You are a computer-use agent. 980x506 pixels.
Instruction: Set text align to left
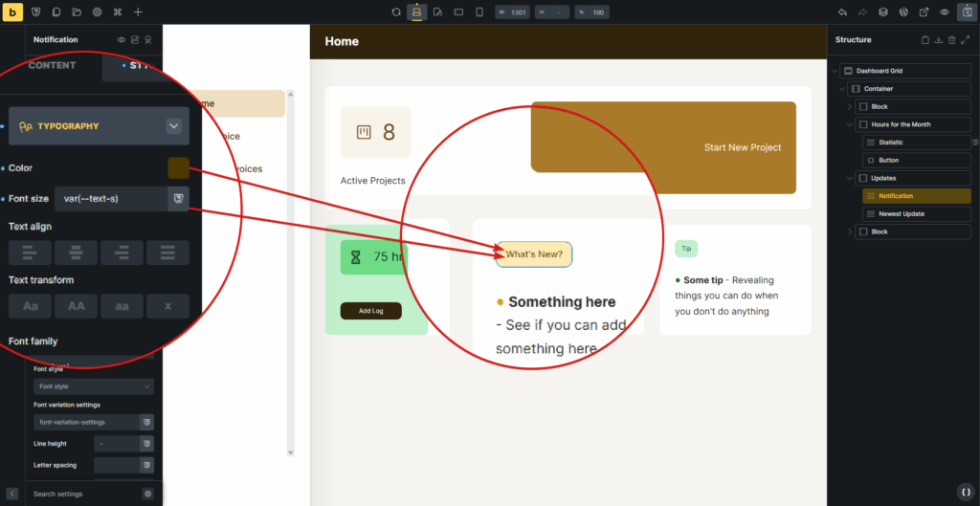click(30, 253)
